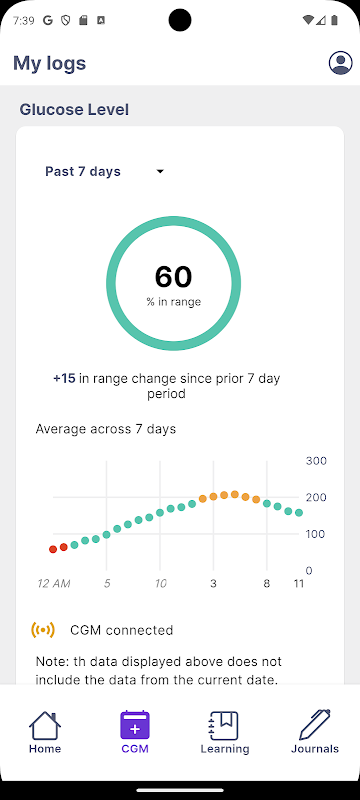Tap the battery icon in status bar
The width and height of the screenshot is (360, 800).
334,20
